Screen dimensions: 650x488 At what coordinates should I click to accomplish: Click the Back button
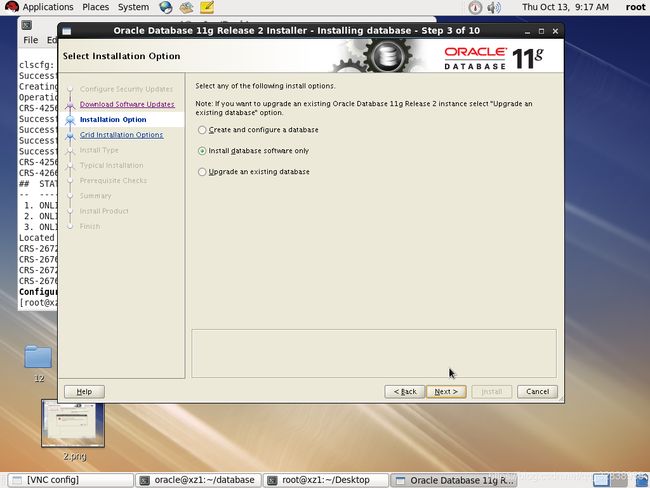(x=405, y=391)
